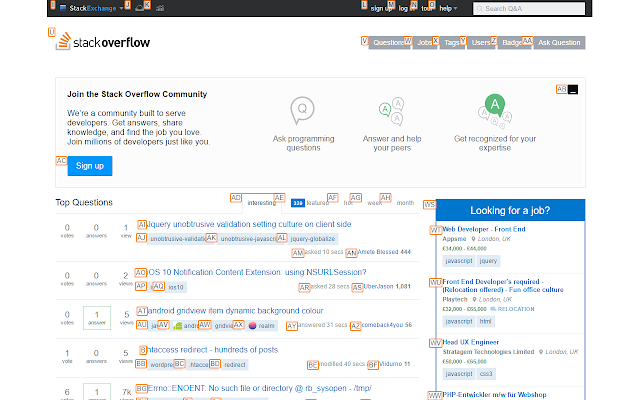Select the month questions tab
This screenshot has height=400, width=640.
[x=405, y=203]
